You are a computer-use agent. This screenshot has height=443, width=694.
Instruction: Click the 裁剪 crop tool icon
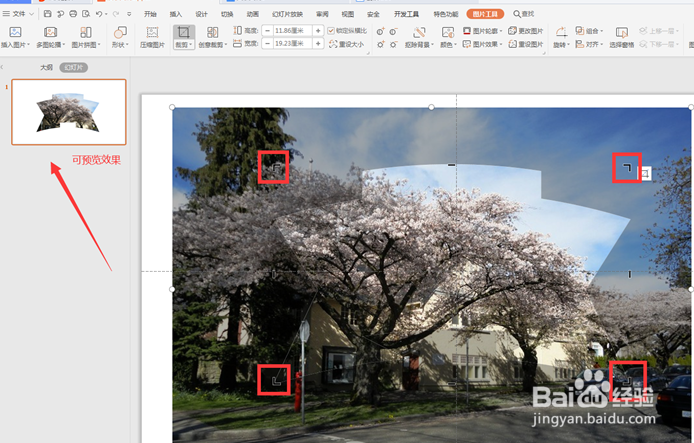click(x=184, y=32)
